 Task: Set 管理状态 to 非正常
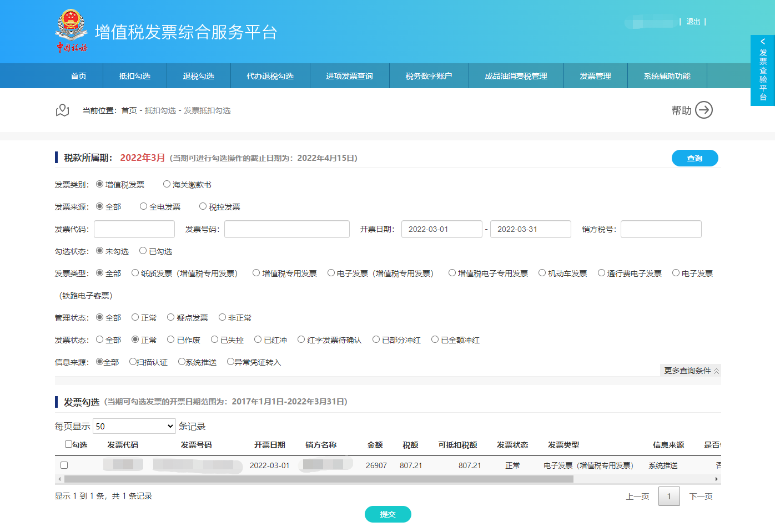[222, 317]
